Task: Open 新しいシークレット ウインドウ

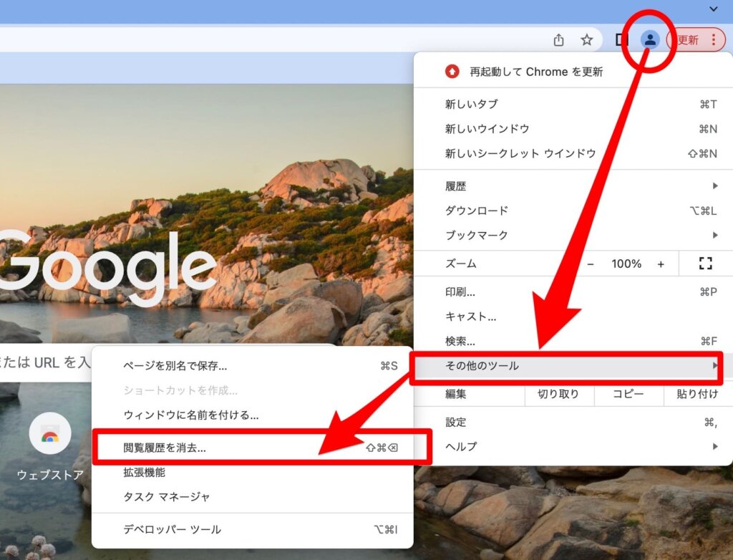Action: pyautogui.click(x=573, y=153)
